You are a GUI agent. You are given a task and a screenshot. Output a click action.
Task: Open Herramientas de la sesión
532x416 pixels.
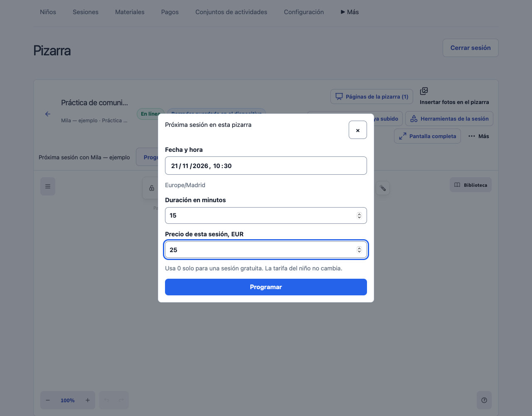(x=449, y=119)
